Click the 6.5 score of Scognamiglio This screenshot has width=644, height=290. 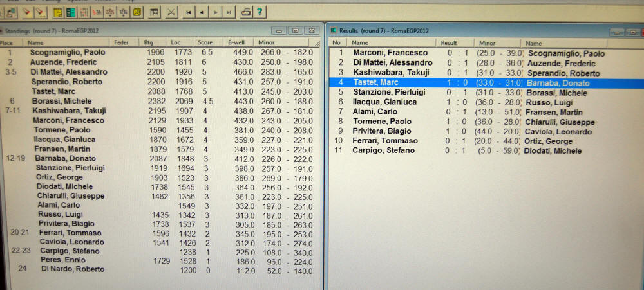coord(207,53)
